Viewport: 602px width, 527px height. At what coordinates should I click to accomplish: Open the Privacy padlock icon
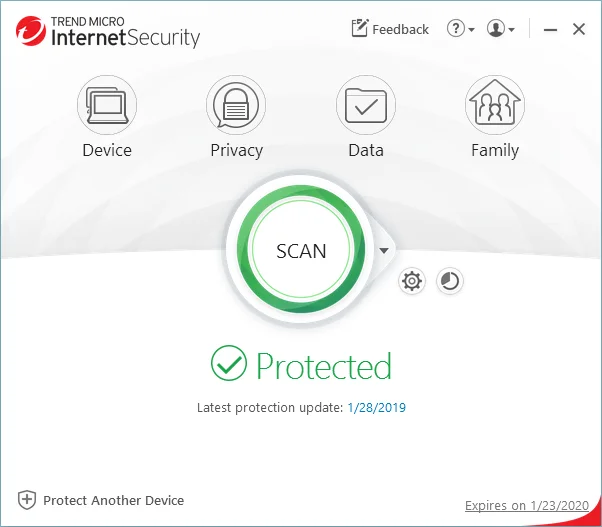pos(236,104)
